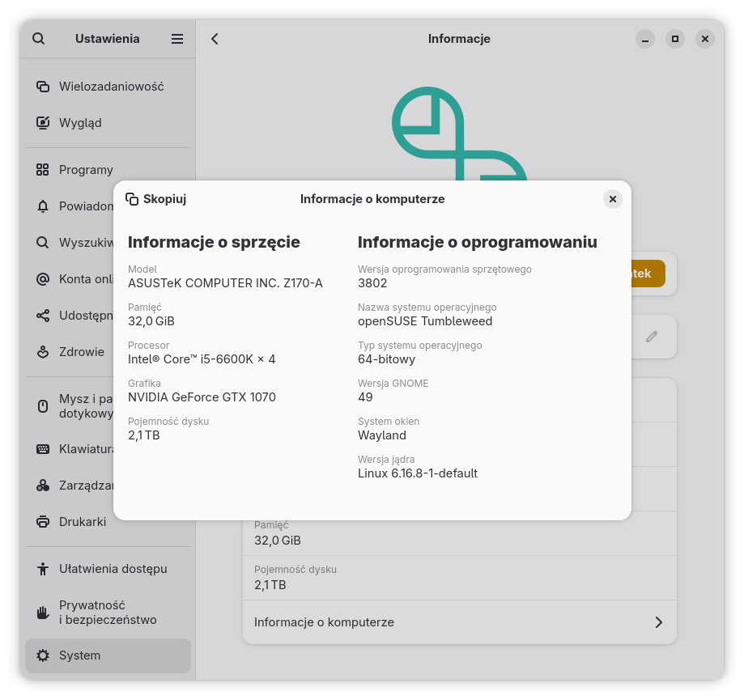
Task: Open Wygląd settings
Action: pos(108,123)
